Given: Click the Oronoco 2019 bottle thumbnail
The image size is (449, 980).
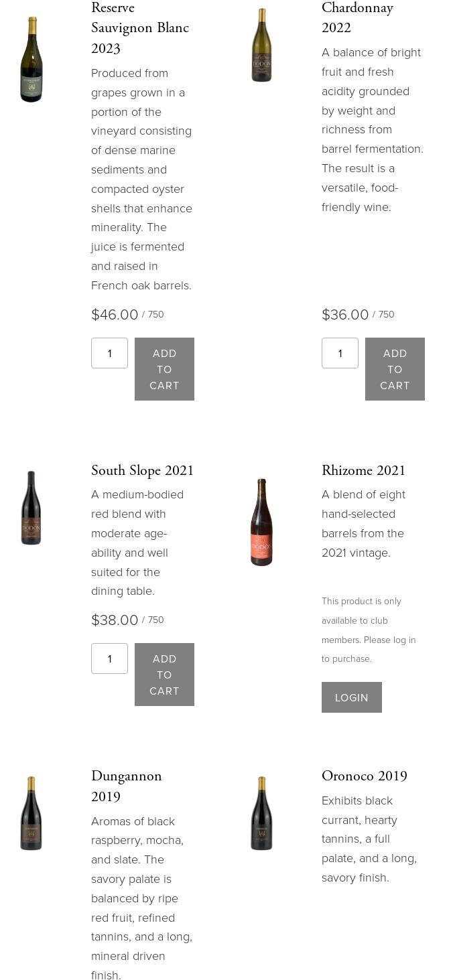Looking at the screenshot, I should [261, 813].
